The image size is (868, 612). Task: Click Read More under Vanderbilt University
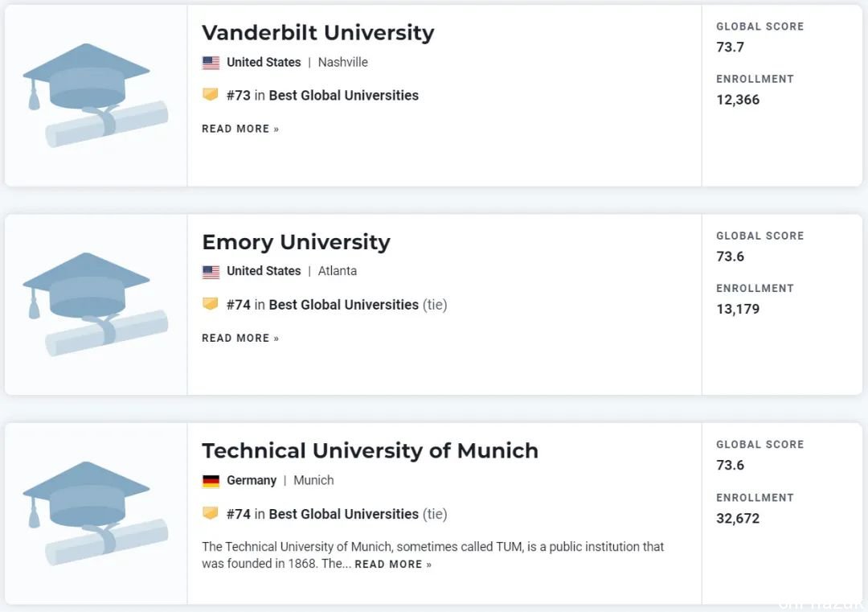240,129
